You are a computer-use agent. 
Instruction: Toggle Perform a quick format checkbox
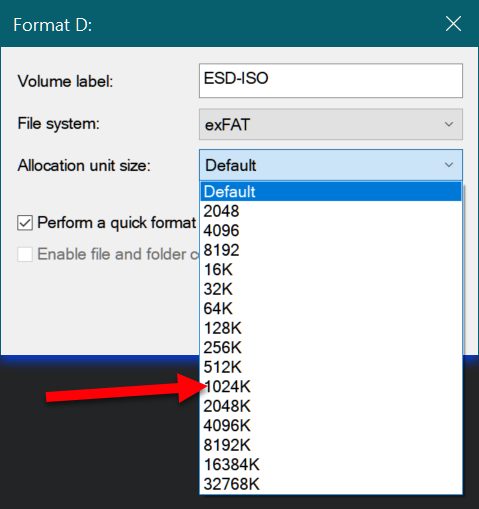25,223
